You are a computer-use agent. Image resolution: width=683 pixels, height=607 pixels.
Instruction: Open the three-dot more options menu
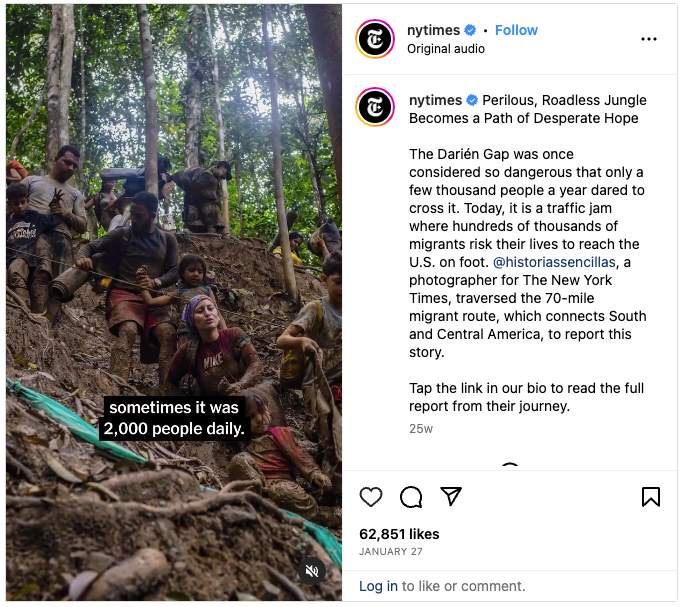point(649,39)
